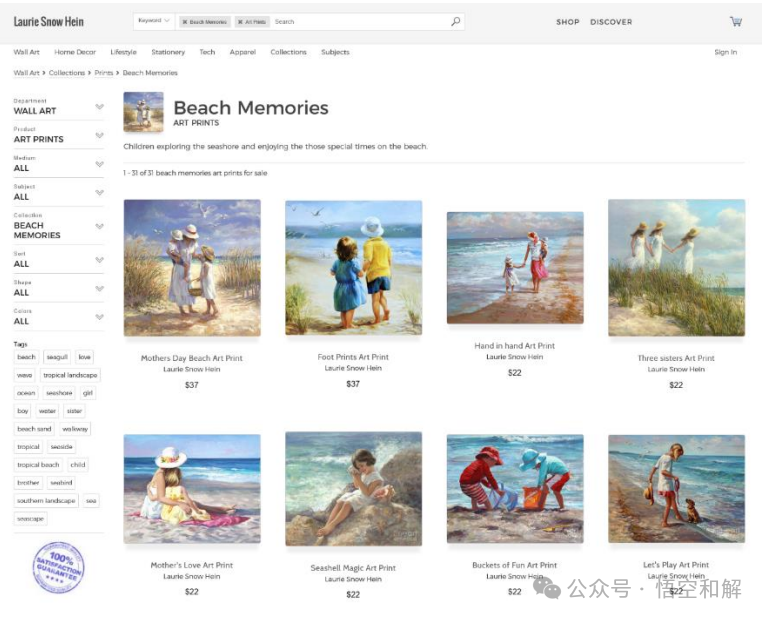
Task: Click the Foot Prints Art Print title
Action: pyautogui.click(x=353, y=357)
